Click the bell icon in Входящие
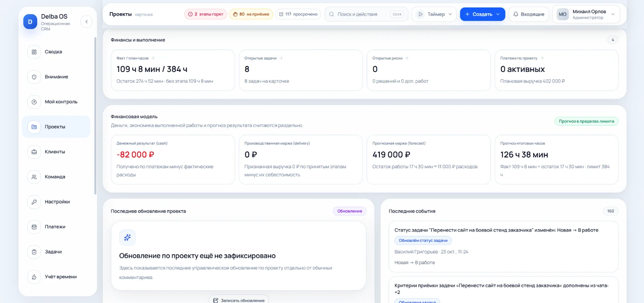Image resolution: width=644 pixels, height=303 pixels. coord(516,14)
